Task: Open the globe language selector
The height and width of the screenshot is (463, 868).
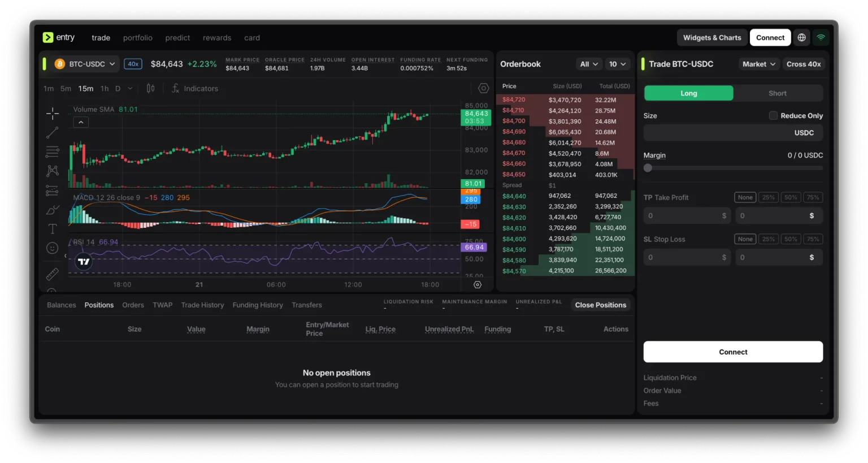Action: click(801, 37)
